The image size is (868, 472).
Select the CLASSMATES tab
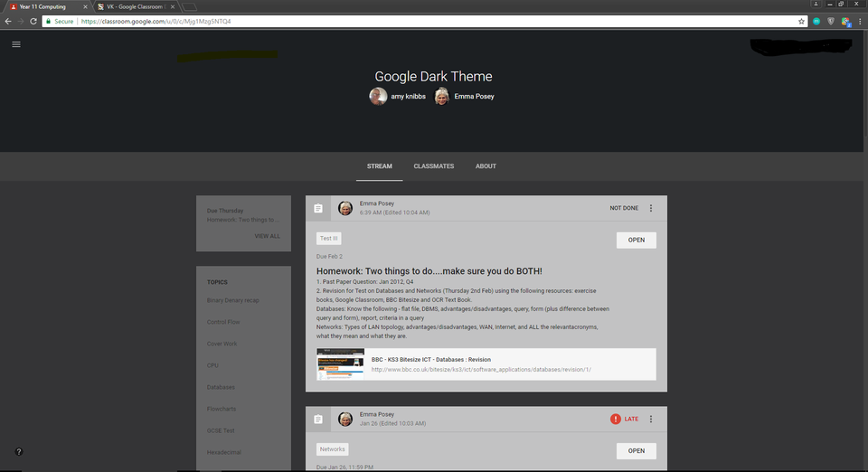point(433,166)
